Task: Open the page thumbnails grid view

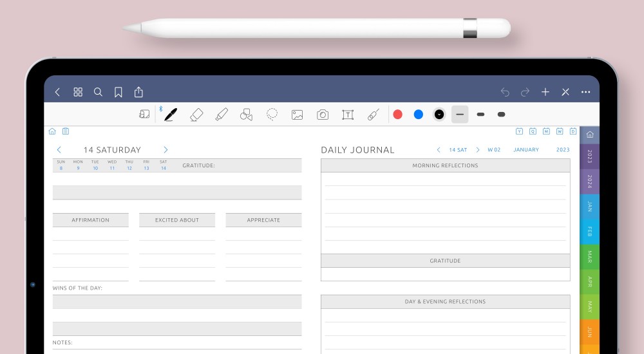Action: 78,92
